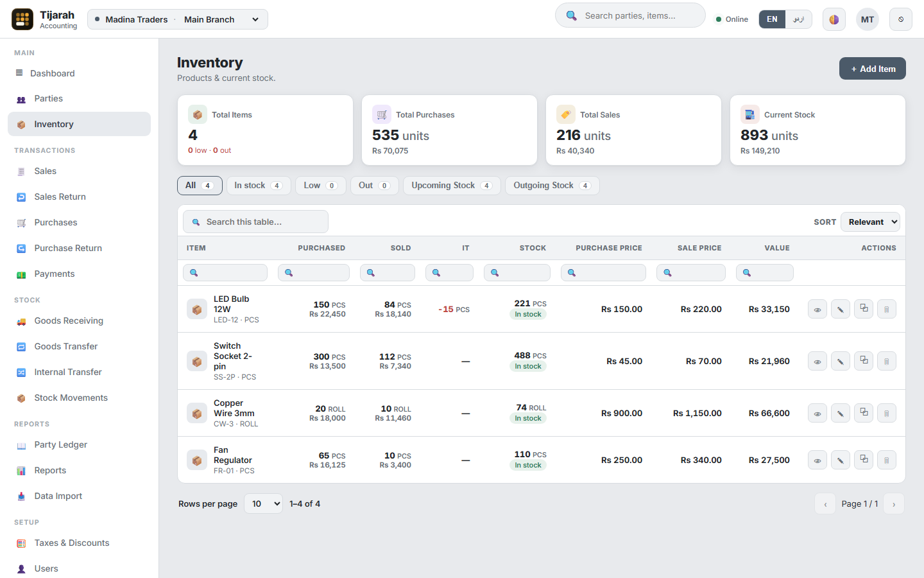Focus the global search parties field
924x578 pixels.
click(630, 15)
